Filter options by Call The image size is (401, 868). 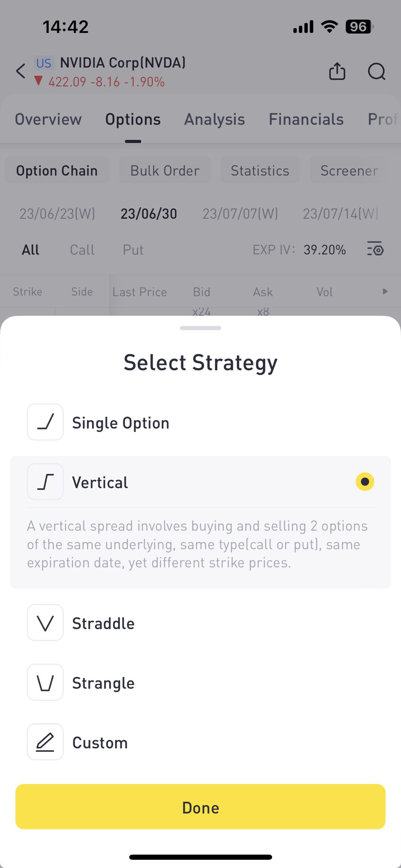82,250
